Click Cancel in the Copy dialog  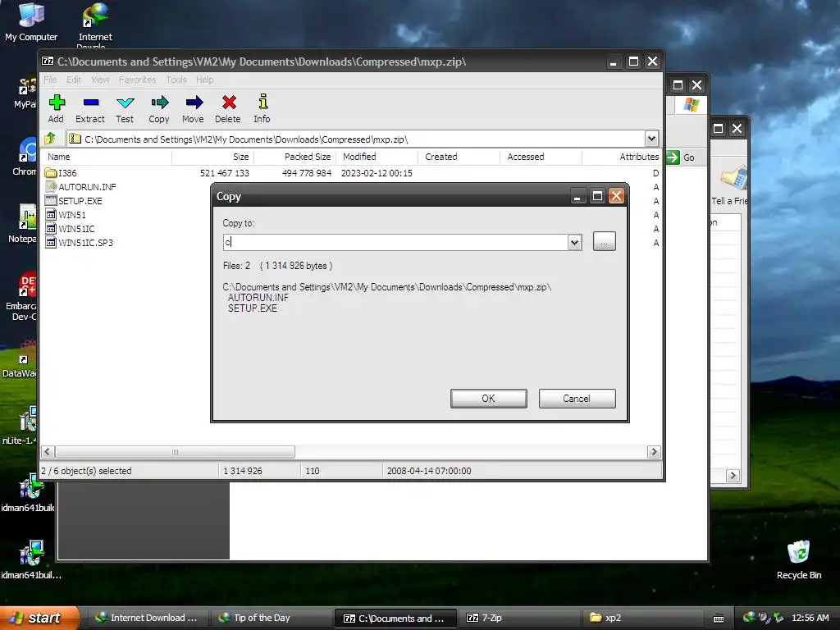click(577, 399)
